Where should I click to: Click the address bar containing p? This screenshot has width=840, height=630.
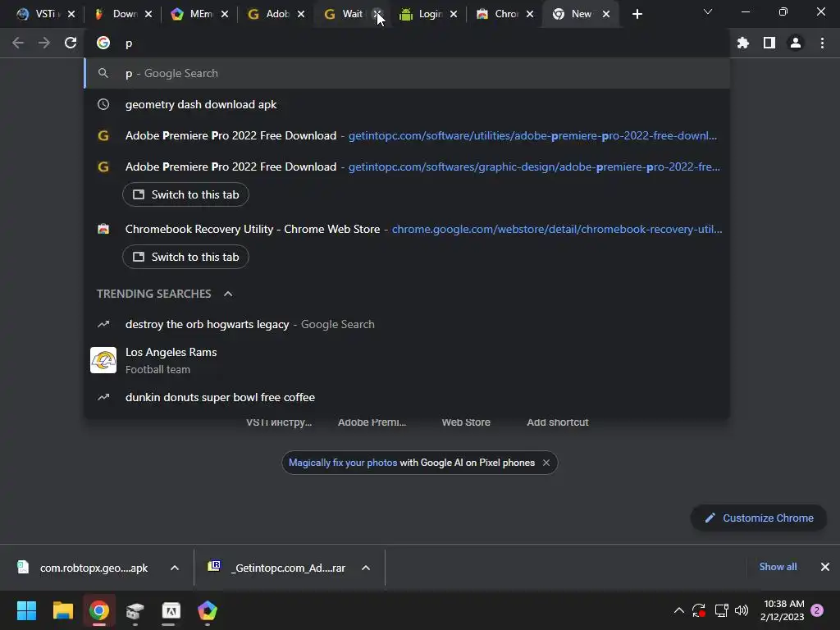pyautogui.click(x=407, y=43)
